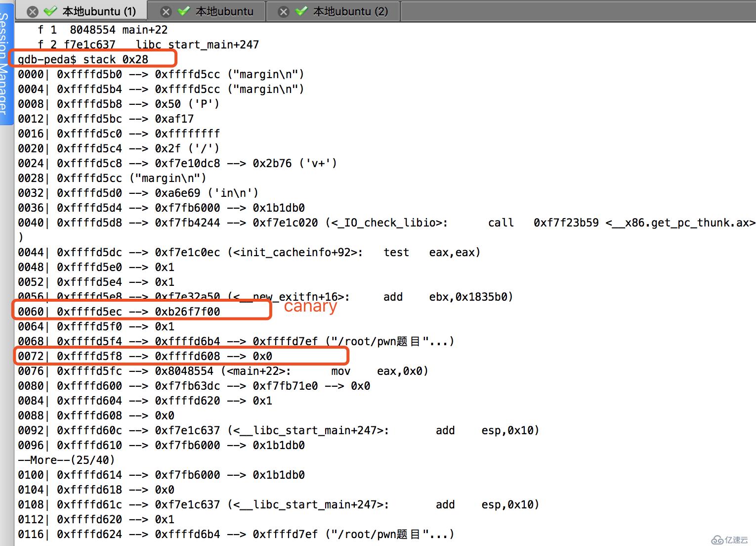Click the 0xffffd608 pointer on line 0072

click(187, 356)
